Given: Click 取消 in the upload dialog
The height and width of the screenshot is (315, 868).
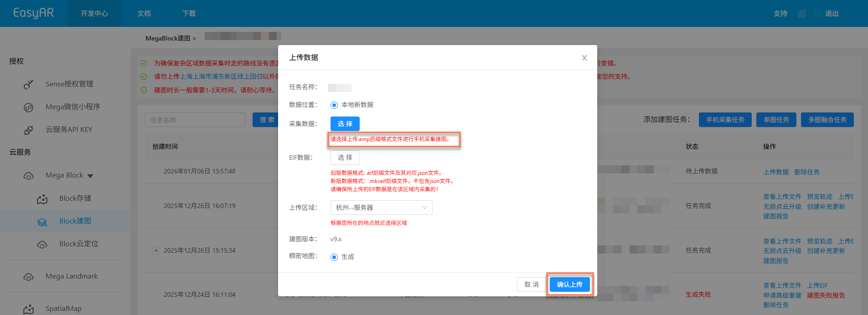Looking at the screenshot, I should (x=532, y=285).
